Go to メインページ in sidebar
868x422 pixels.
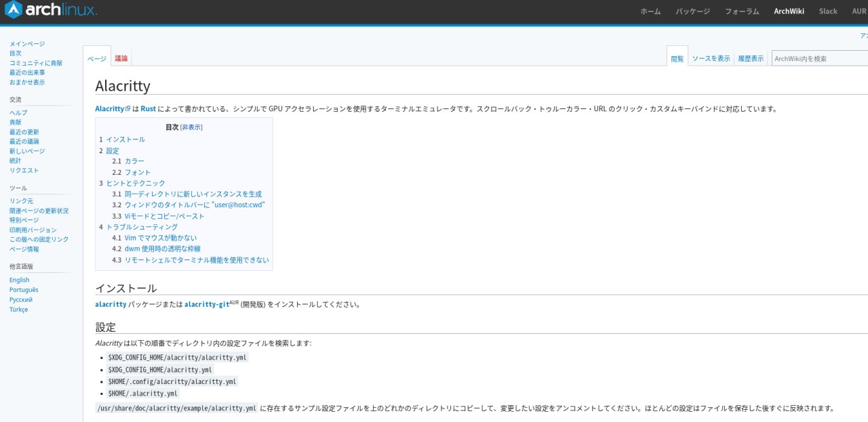click(x=27, y=43)
